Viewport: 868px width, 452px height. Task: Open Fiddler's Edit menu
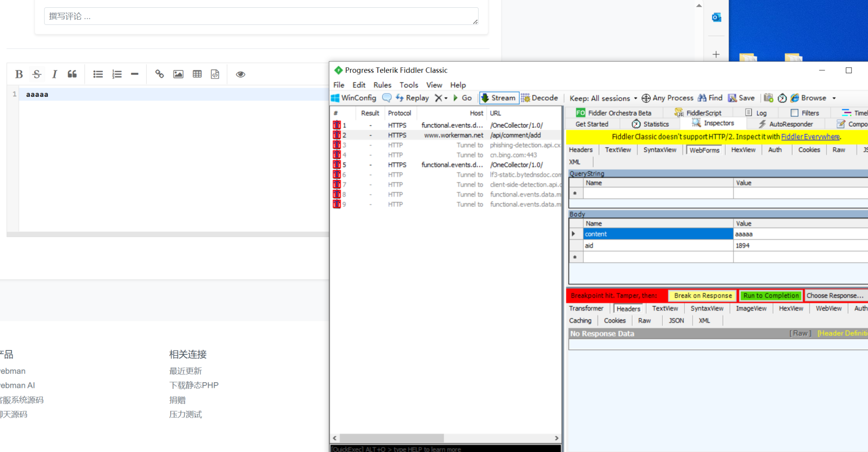click(x=359, y=85)
